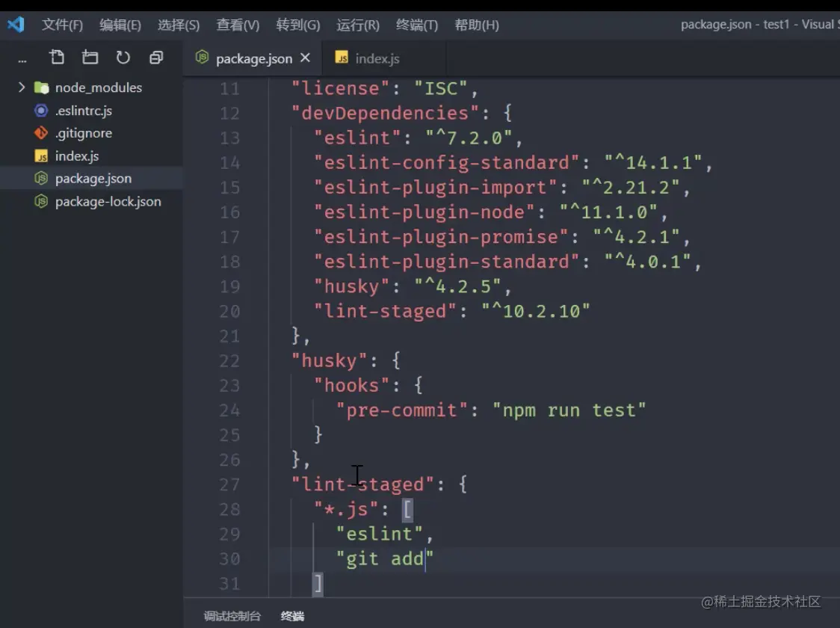Click line number 22 in the gutter
Viewport: 840px width, 628px height.
(x=229, y=360)
